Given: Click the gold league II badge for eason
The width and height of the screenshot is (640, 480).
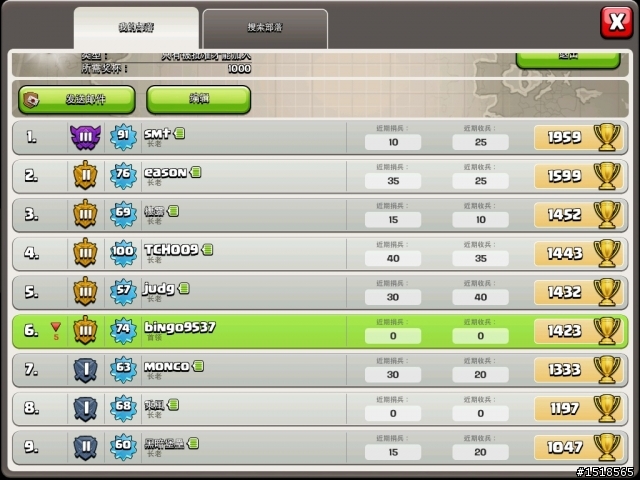Looking at the screenshot, I should click(85, 175).
